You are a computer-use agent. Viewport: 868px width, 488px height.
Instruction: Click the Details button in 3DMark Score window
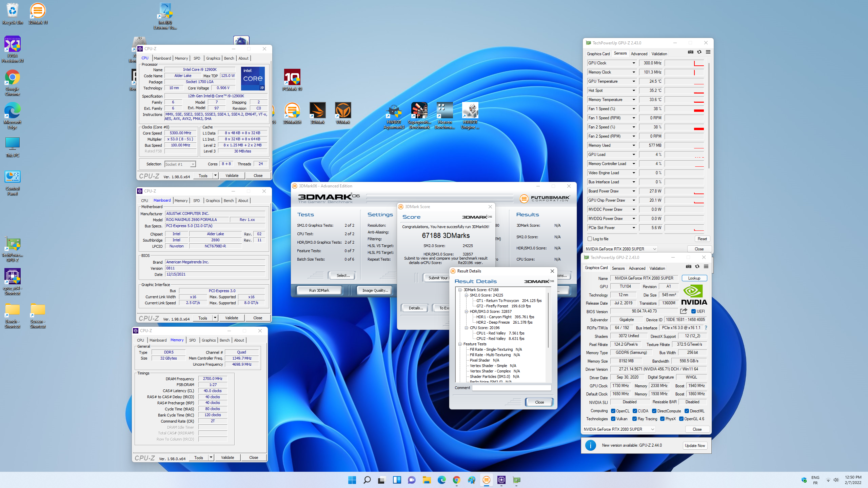pos(416,308)
